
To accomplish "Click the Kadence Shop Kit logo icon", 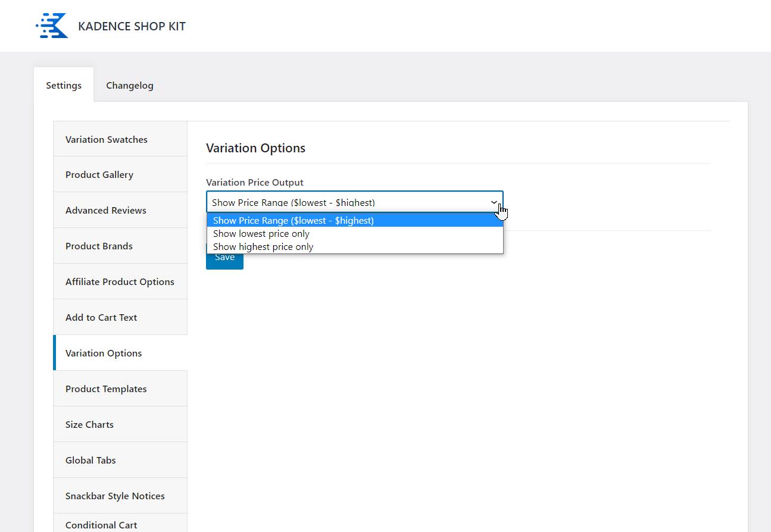I will point(53,25).
